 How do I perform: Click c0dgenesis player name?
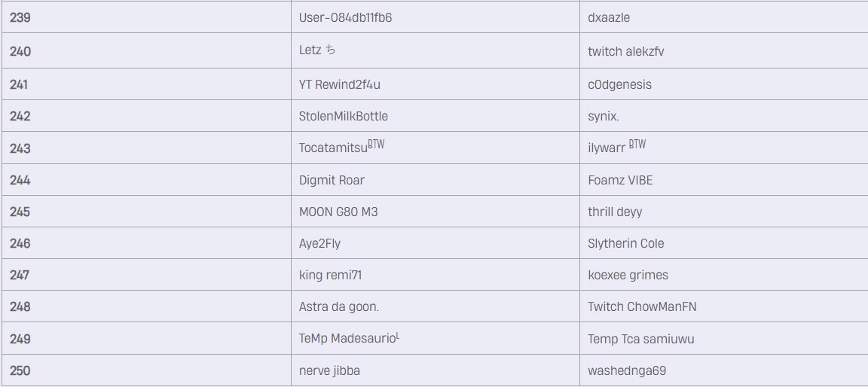[x=619, y=84]
